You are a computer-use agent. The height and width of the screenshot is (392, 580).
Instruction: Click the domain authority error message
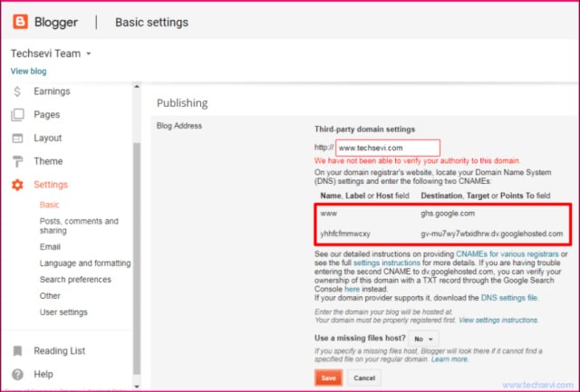pyautogui.click(x=417, y=161)
